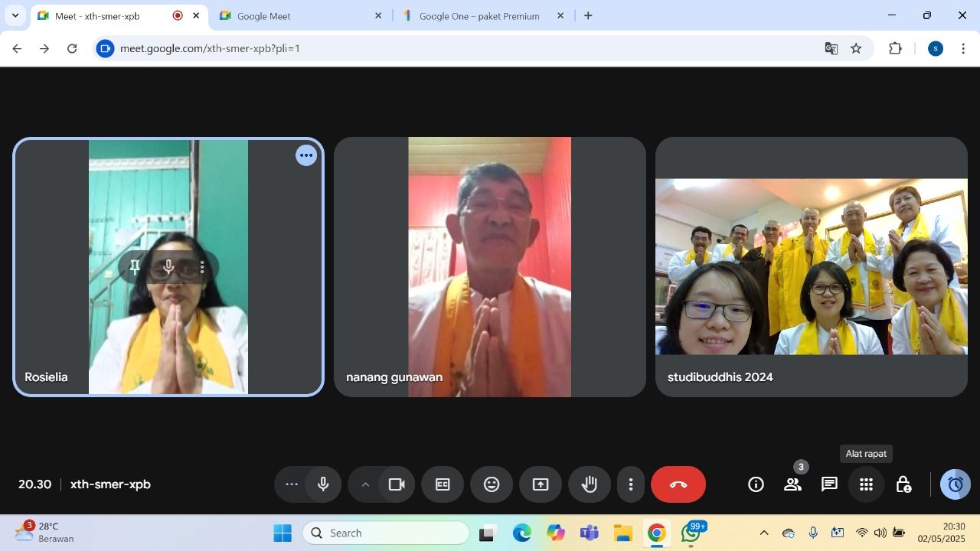Open host controls lock icon
Screen dimensions: 980x551
(903, 484)
